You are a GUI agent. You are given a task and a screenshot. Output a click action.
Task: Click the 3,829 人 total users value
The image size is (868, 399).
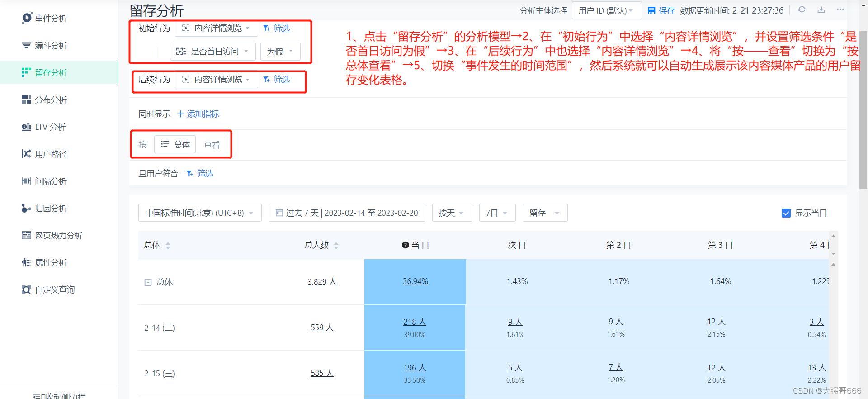[322, 282]
